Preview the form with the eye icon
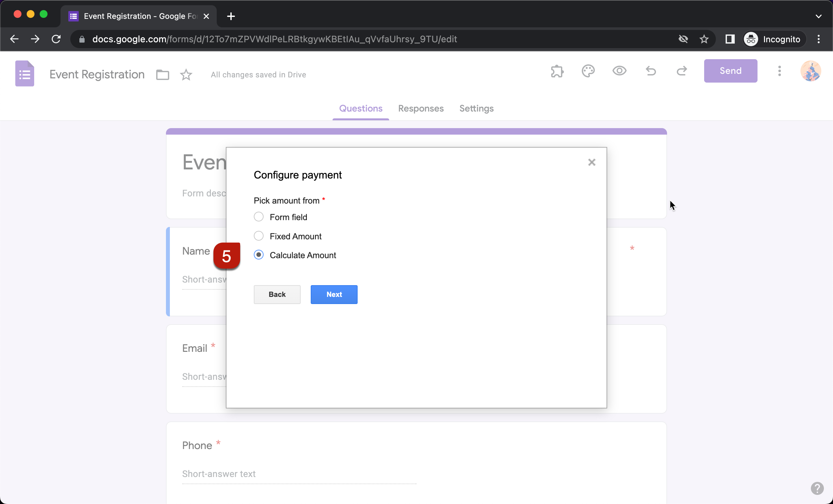833x504 pixels. pos(619,71)
